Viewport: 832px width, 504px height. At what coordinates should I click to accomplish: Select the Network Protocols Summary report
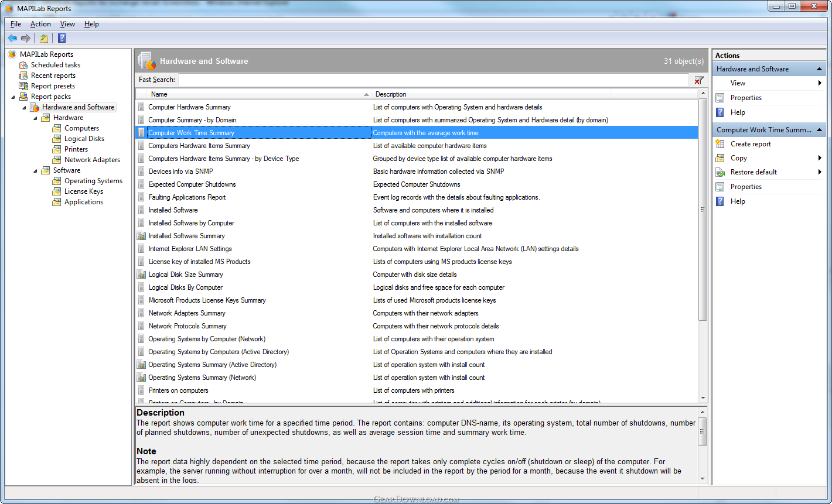click(x=417, y=326)
